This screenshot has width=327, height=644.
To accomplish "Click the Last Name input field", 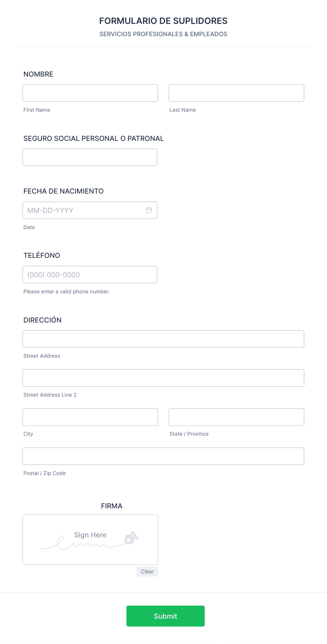I will [236, 93].
